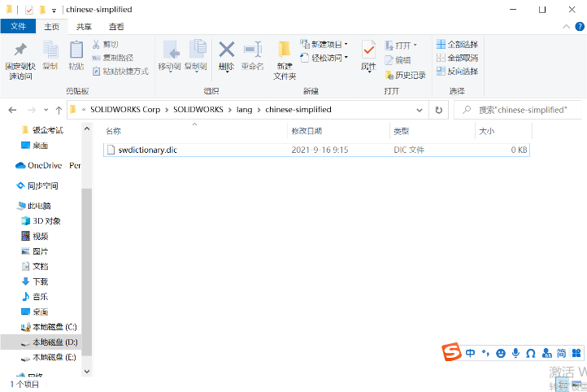Click navigation pane scroll down arrow
The width and height of the screenshot is (587, 392).
click(87, 372)
